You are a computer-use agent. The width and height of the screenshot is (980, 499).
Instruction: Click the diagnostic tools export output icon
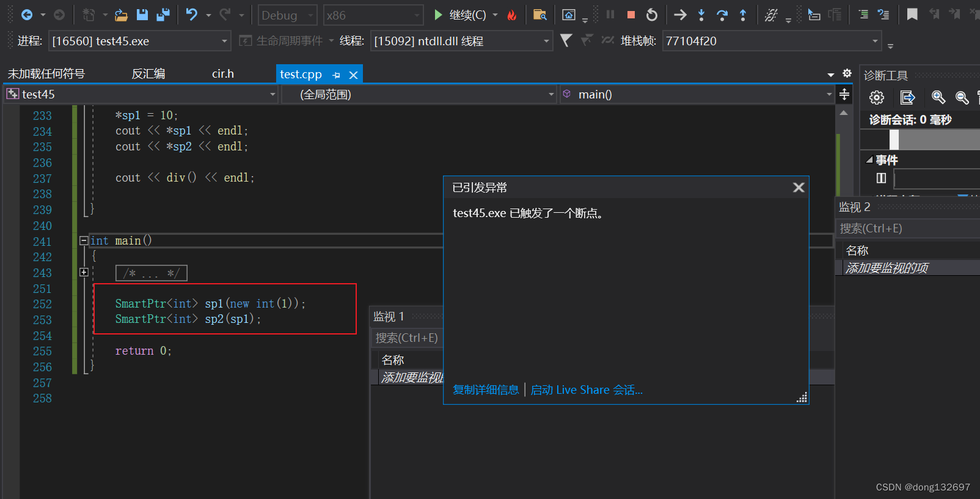point(907,97)
